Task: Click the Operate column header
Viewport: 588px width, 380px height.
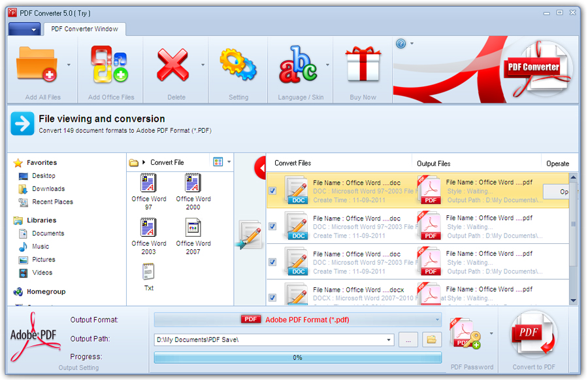Action: (x=557, y=164)
